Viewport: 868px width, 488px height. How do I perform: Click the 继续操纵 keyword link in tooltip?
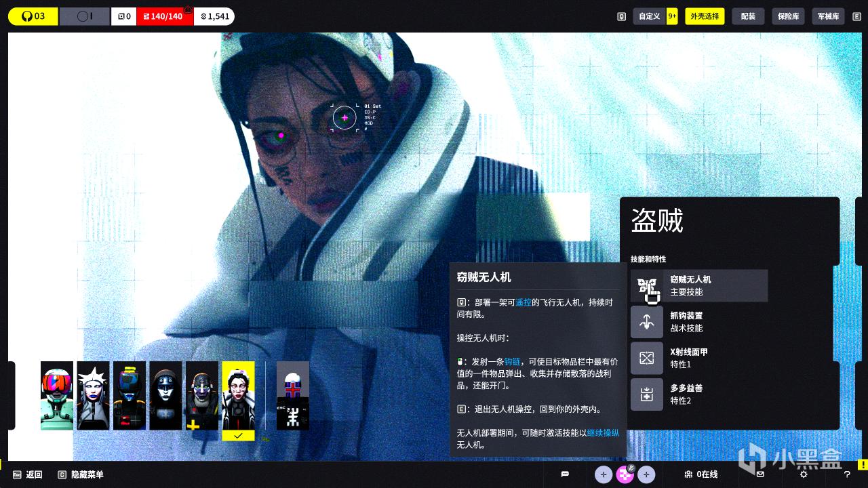pyautogui.click(x=603, y=432)
